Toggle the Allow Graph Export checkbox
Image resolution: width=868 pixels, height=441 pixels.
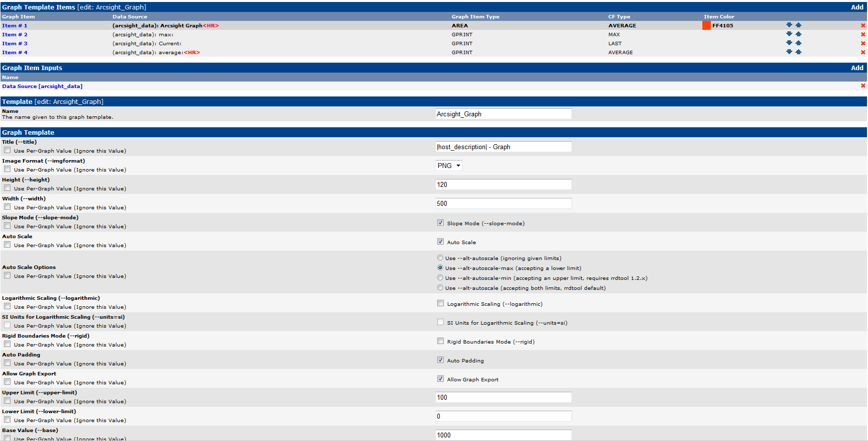(440, 379)
